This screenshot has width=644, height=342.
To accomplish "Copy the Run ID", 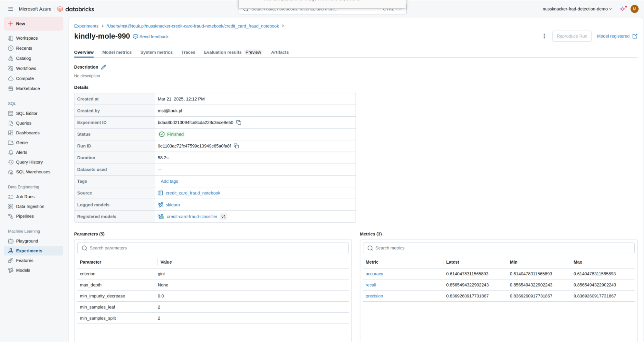I will [236, 146].
